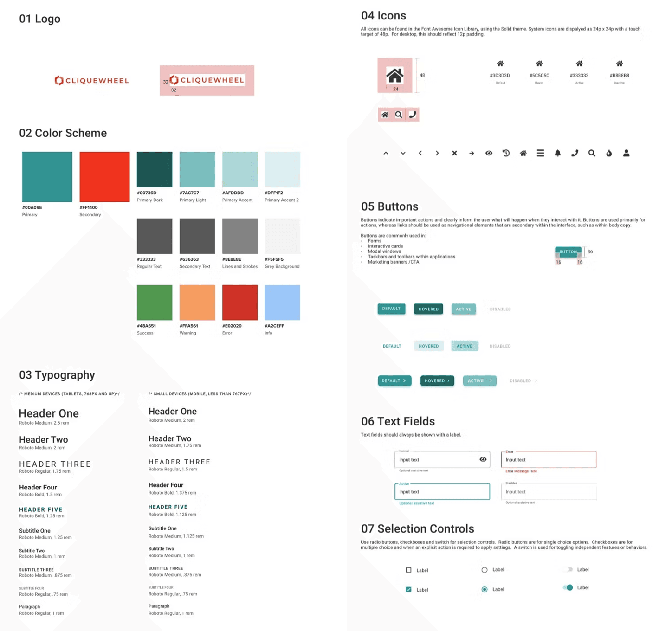
Task: Click the filled DEFAULT button
Action: pyautogui.click(x=391, y=309)
